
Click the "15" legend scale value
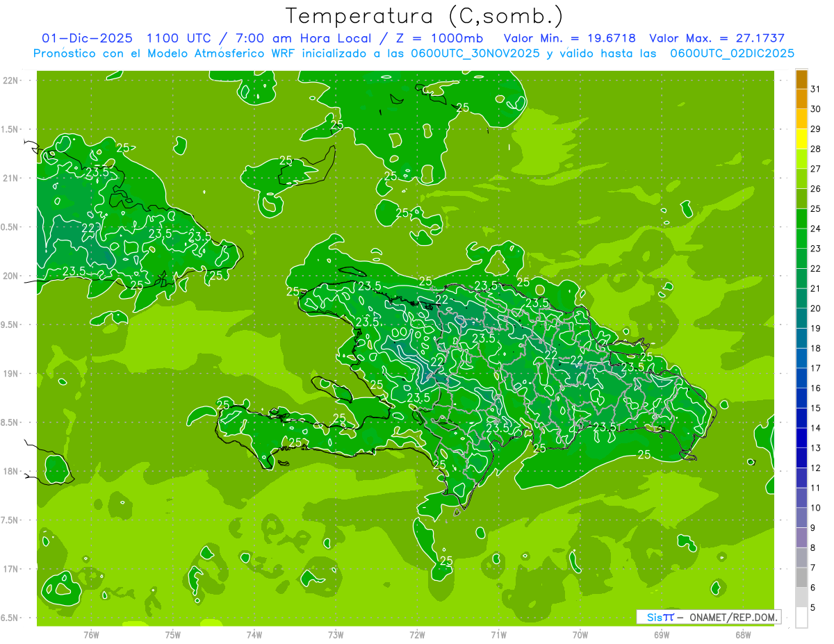pos(815,408)
